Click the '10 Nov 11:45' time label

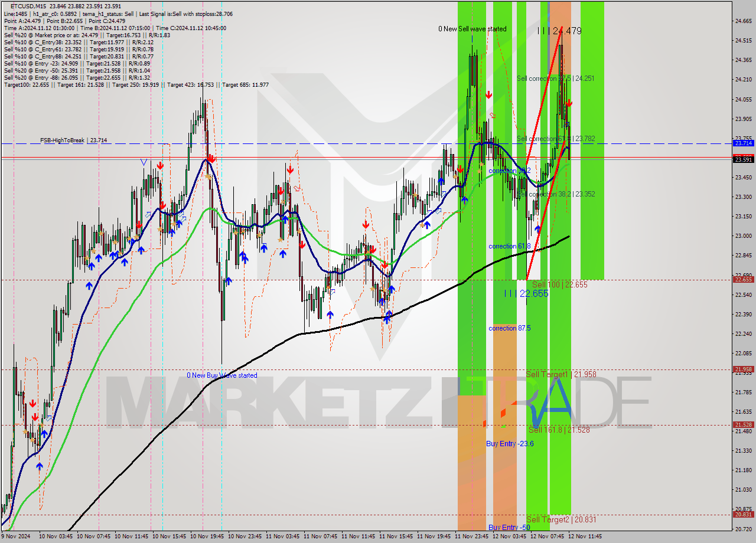coord(132,537)
